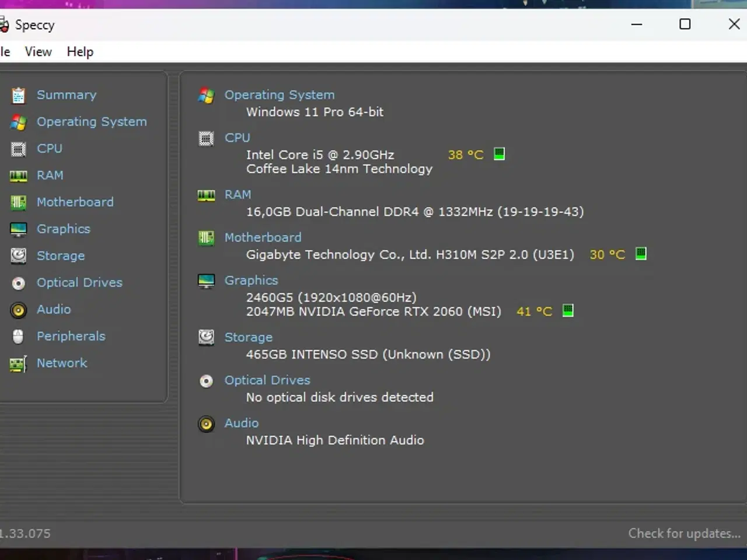The width and height of the screenshot is (747, 560).
Task: Click the Motherboard chip icon in sidebar
Action: pos(18,202)
